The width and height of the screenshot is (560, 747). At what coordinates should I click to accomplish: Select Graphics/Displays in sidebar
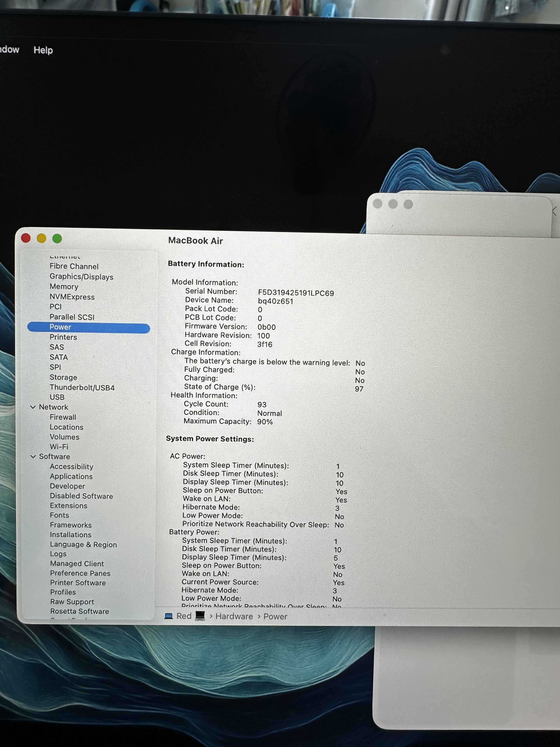(x=81, y=277)
